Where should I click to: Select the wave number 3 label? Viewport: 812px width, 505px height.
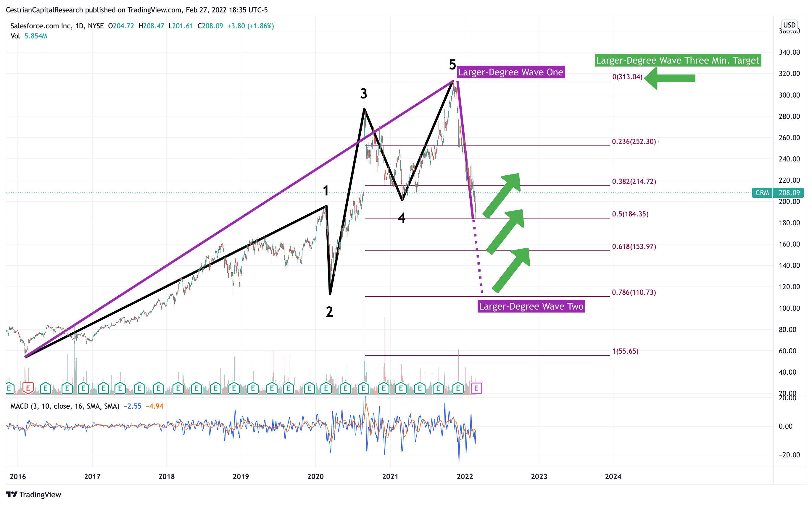[364, 93]
